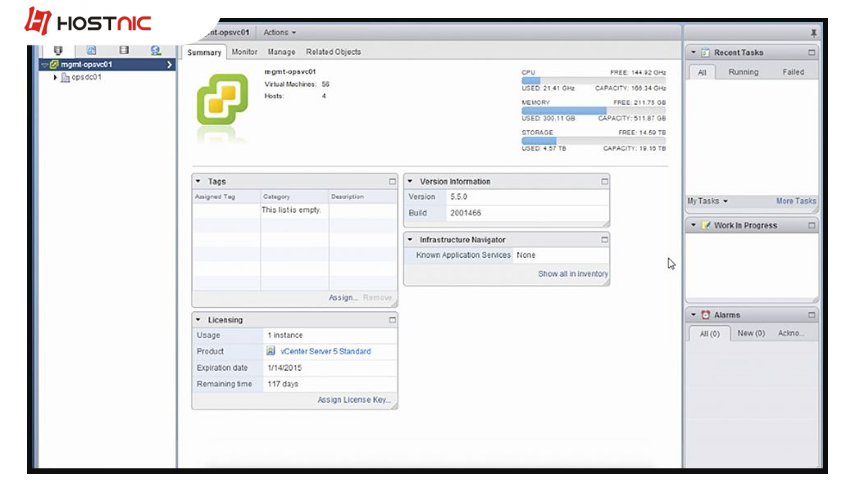
Task: Click the arrow on the mgmt-opsvc01 row
Action: click(169, 65)
